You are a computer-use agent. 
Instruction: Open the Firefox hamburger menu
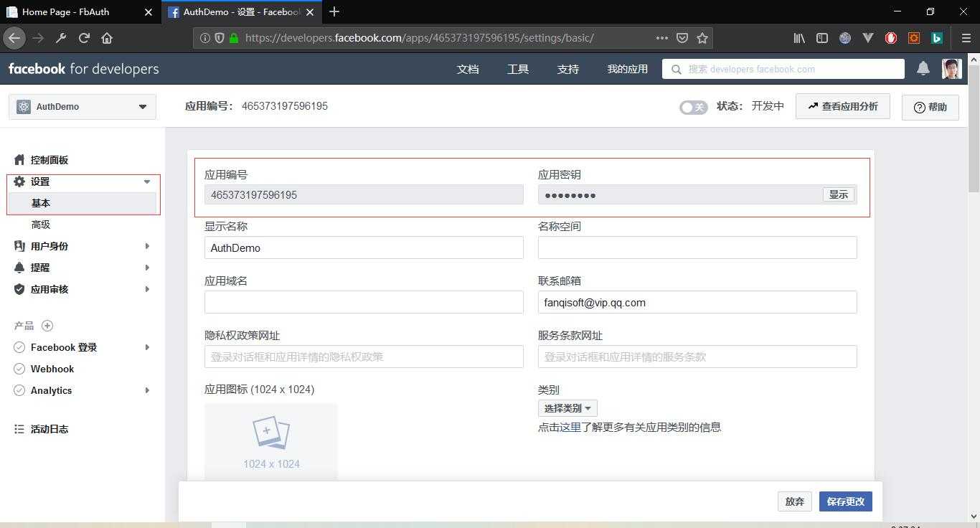[x=966, y=38]
